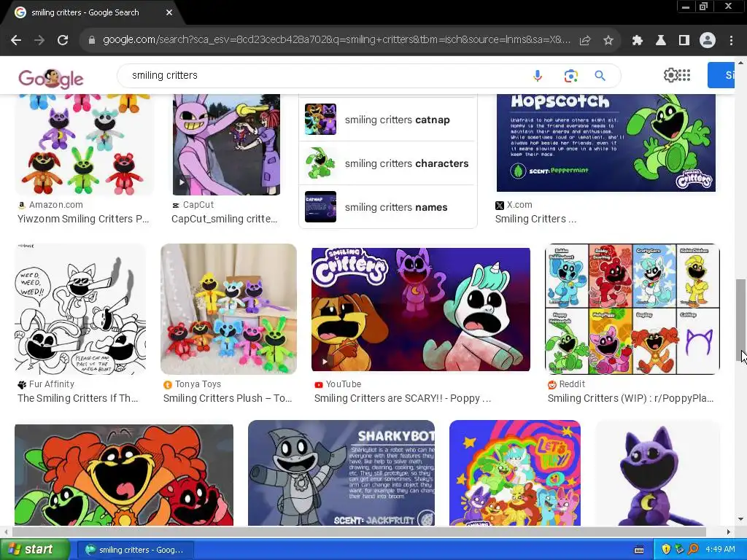Open the Google apps grid
Viewport: 747px width, 560px height.
[x=684, y=75]
